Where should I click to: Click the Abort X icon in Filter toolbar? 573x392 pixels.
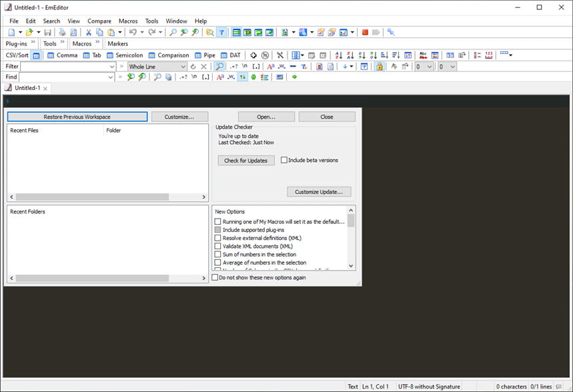point(204,67)
